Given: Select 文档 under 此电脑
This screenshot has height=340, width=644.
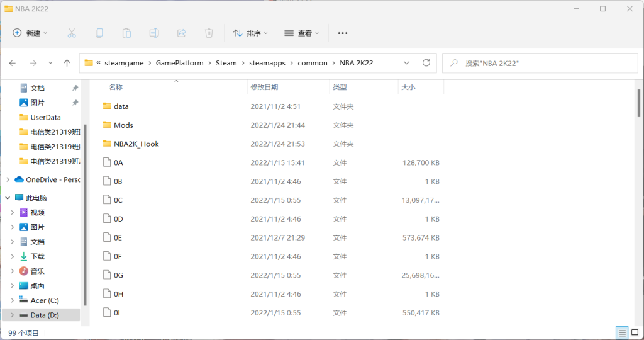Looking at the screenshot, I should tap(37, 242).
